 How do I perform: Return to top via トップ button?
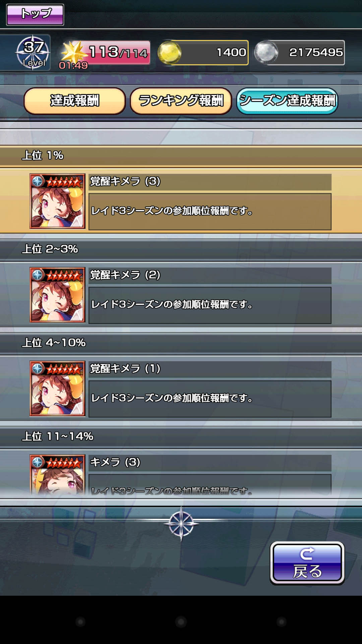pos(35,15)
